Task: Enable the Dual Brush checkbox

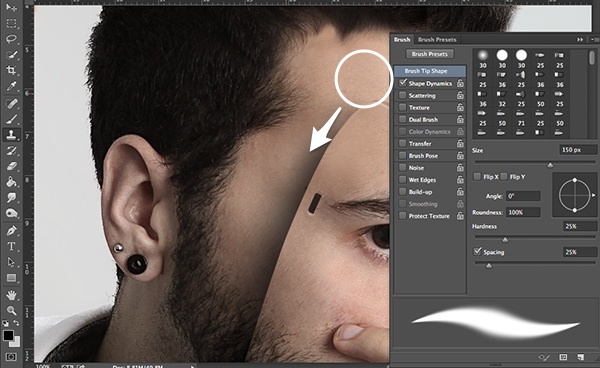Action: pyautogui.click(x=403, y=119)
